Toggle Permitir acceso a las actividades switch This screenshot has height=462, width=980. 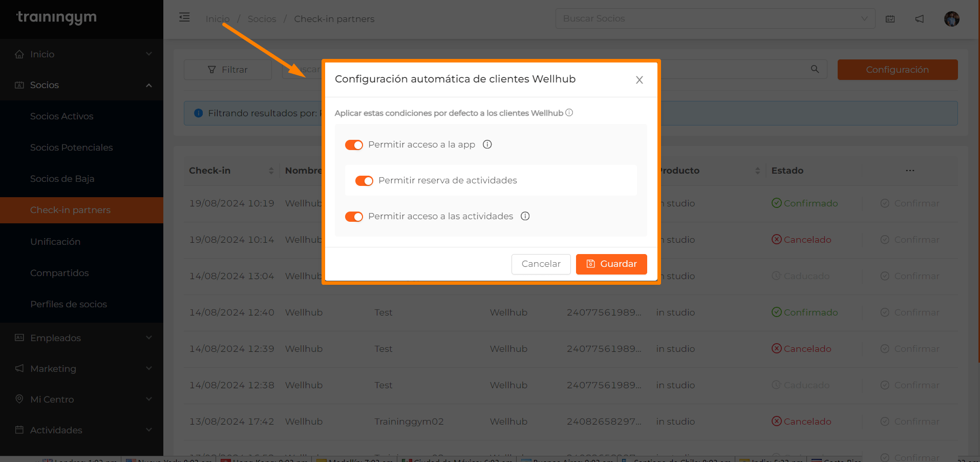[x=354, y=217]
